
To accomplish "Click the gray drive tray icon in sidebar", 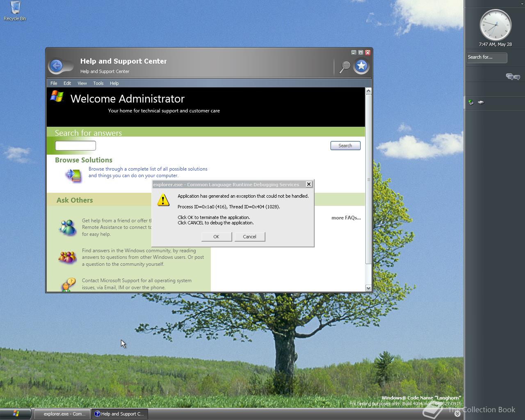I will 481,102.
